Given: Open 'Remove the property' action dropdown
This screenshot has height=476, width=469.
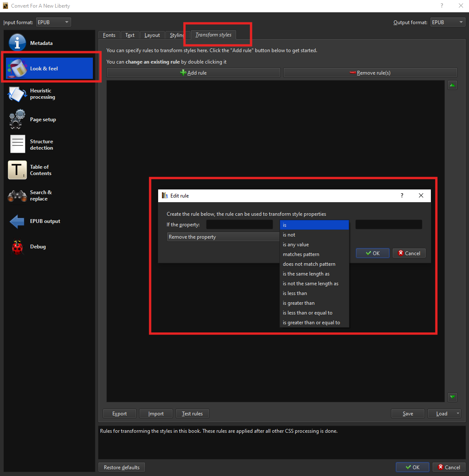Looking at the screenshot, I should [x=223, y=237].
